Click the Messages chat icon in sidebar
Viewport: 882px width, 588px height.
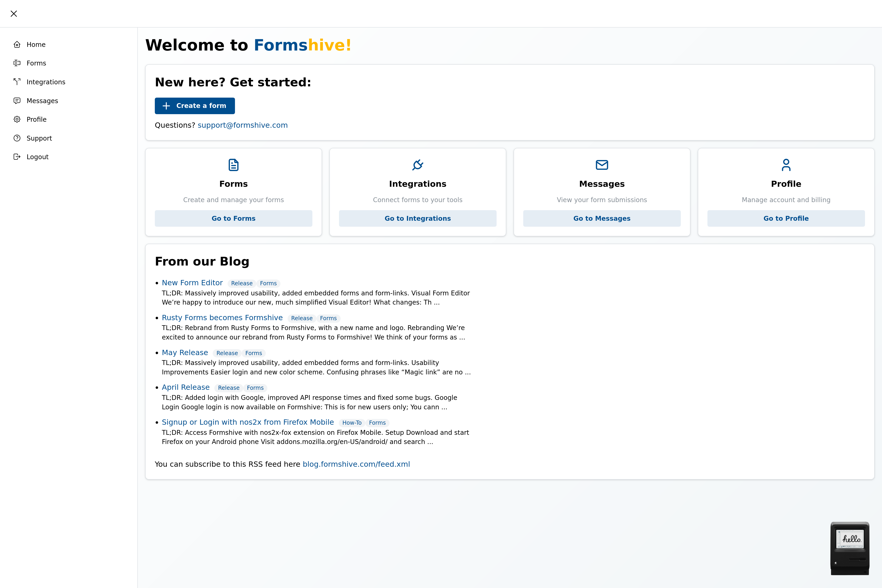[x=17, y=101]
